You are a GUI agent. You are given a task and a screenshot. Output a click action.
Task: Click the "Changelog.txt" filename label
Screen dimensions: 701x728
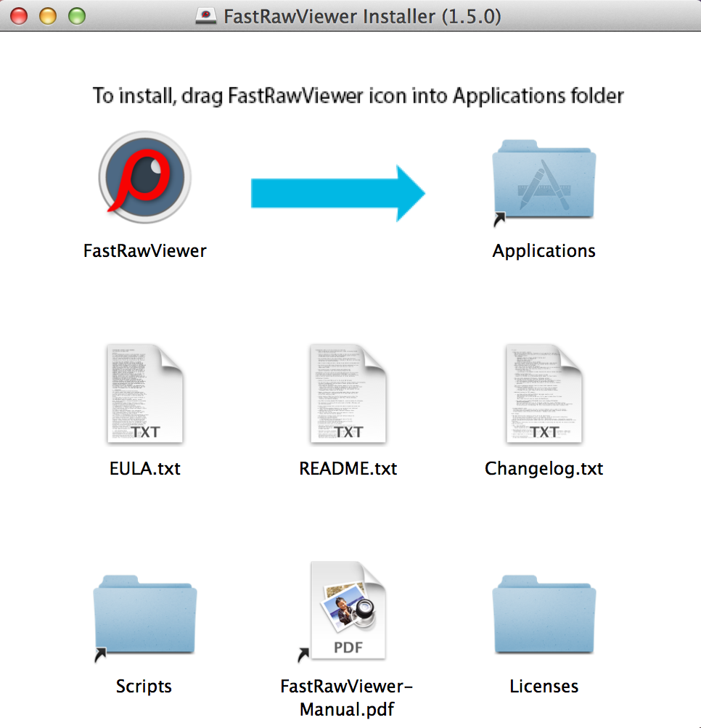tap(544, 469)
